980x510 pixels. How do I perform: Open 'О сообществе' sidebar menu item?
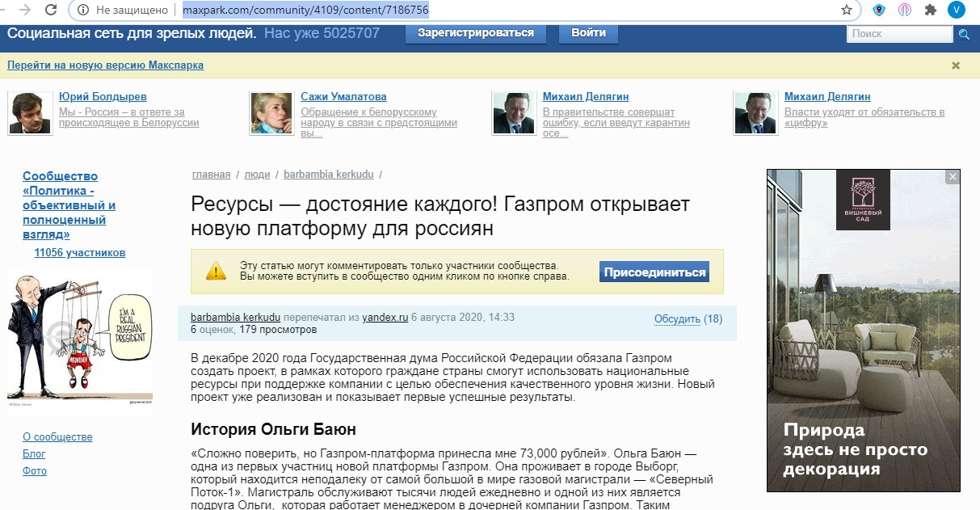pyautogui.click(x=57, y=437)
